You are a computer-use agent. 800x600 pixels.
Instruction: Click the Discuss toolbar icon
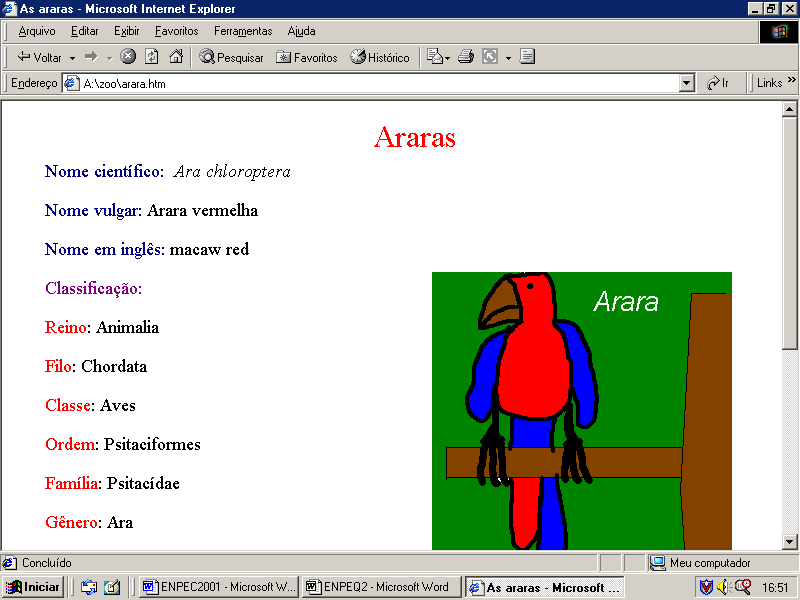tap(527, 57)
